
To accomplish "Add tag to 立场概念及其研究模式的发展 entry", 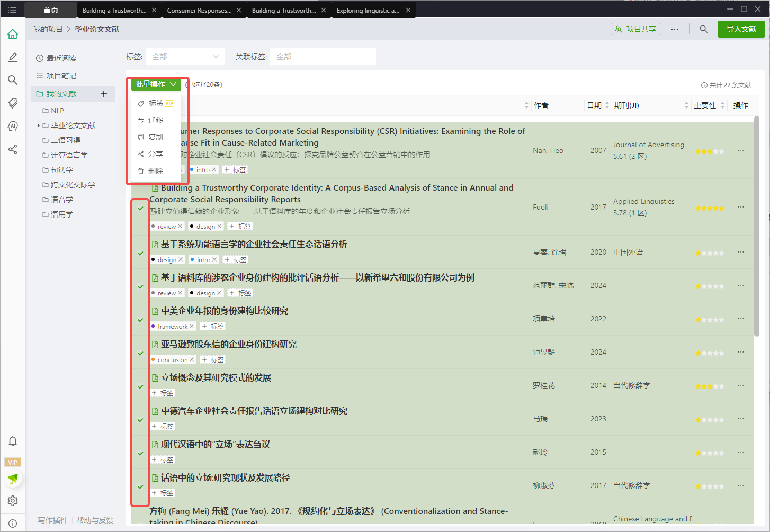I will click(163, 393).
